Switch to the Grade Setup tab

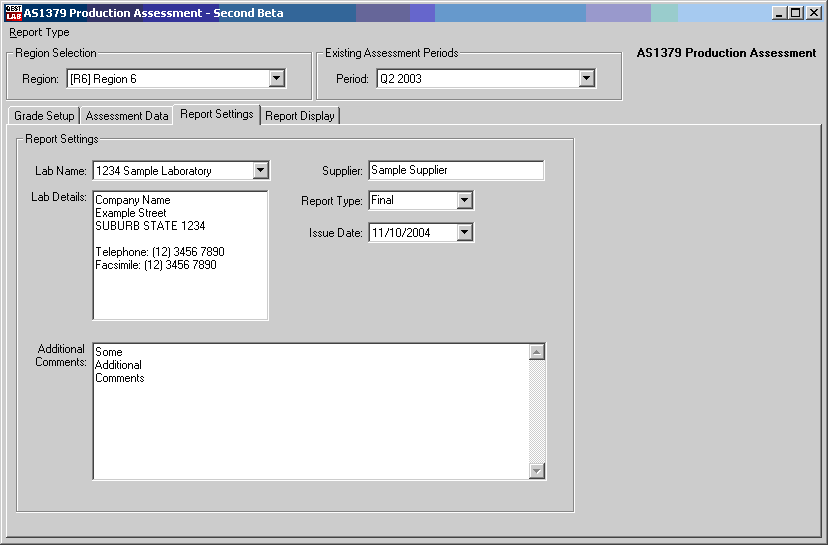pos(44,116)
